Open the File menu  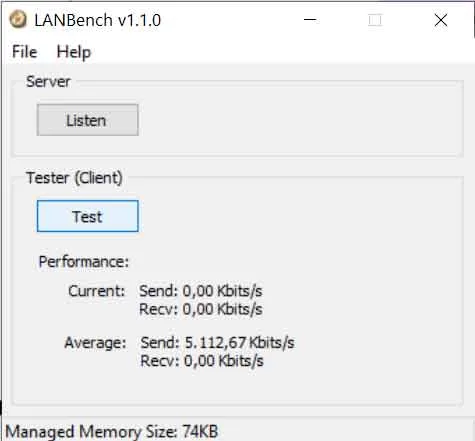(24, 52)
